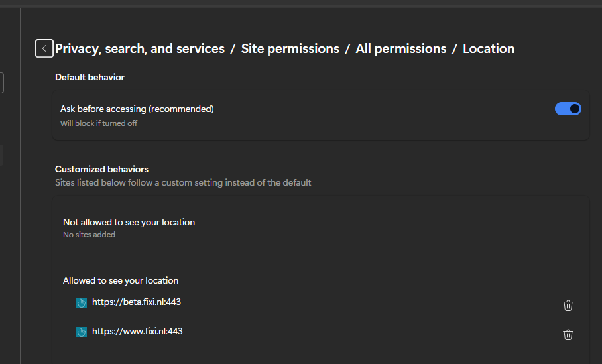Screen dimensions: 602x364
Task: Select the https://beta.fixi.nl:443 site entry
Action: pos(137,302)
